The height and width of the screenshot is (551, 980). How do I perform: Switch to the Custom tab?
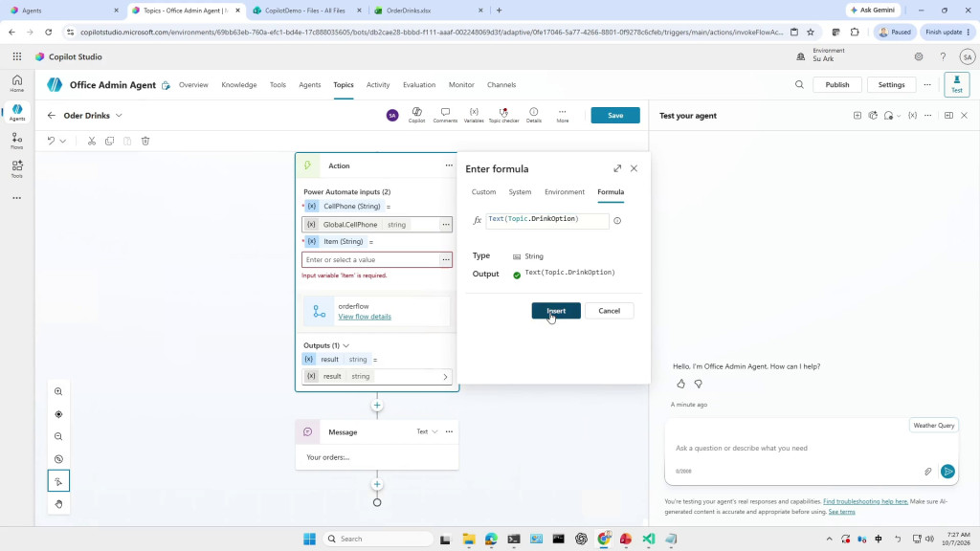[x=483, y=191]
